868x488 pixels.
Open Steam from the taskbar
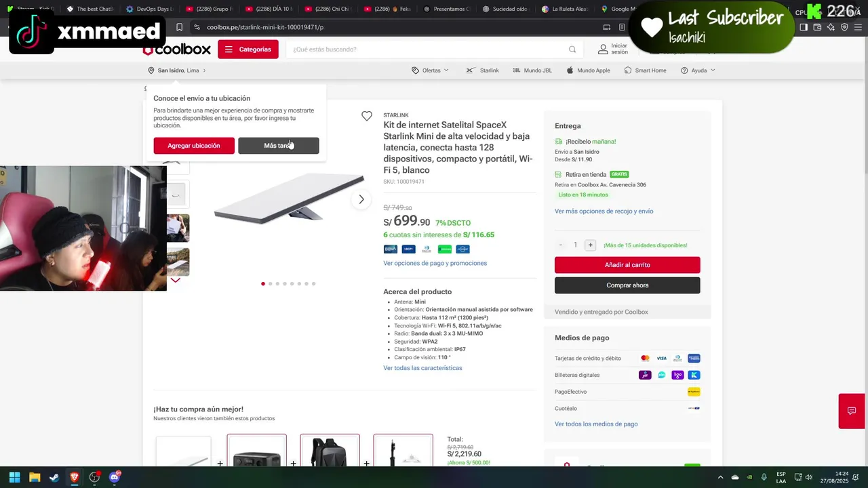tap(54, 477)
